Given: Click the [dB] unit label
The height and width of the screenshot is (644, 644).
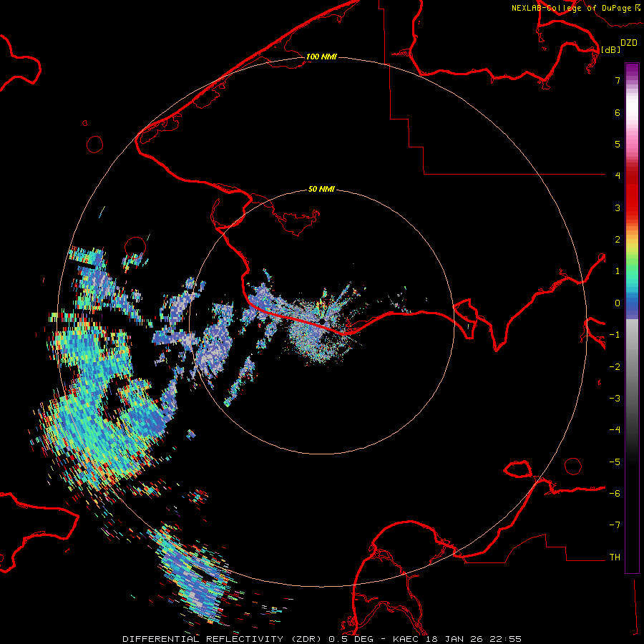Looking at the screenshot, I should 610,49.
